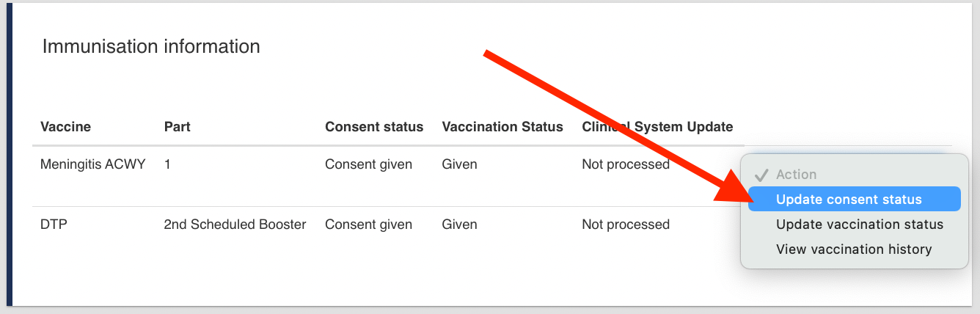Screen dimensions: 980x314
Task: Select the checked Action placeholder option
Action: point(796,175)
